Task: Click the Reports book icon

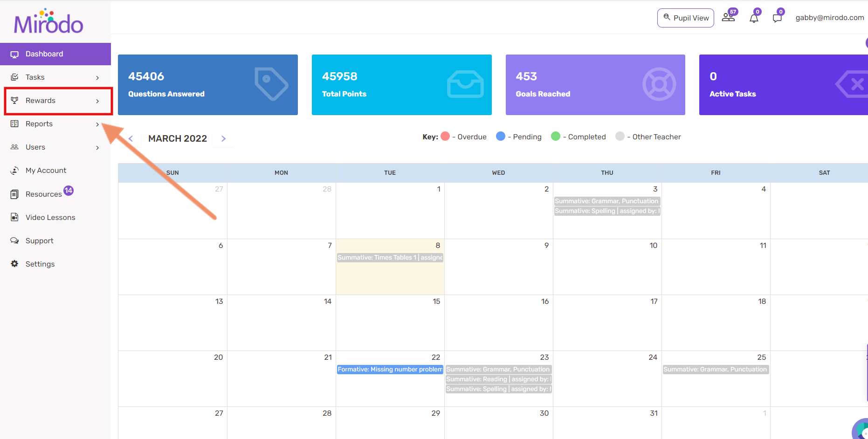Action: (x=14, y=124)
